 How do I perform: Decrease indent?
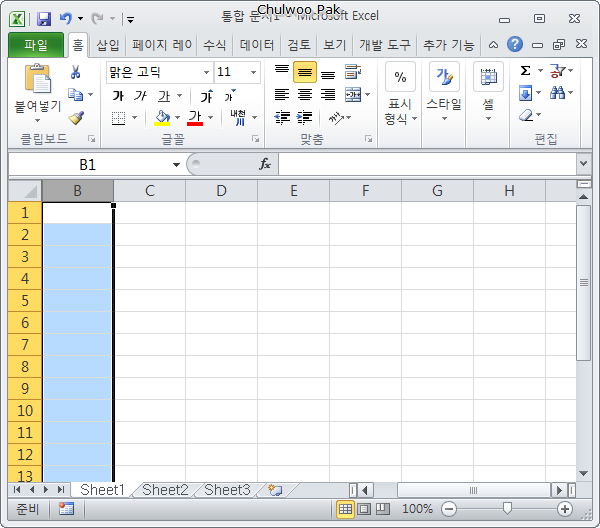coord(282,117)
